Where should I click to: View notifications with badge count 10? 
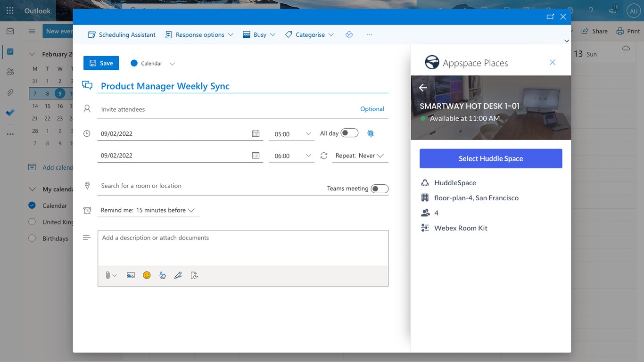point(612,10)
